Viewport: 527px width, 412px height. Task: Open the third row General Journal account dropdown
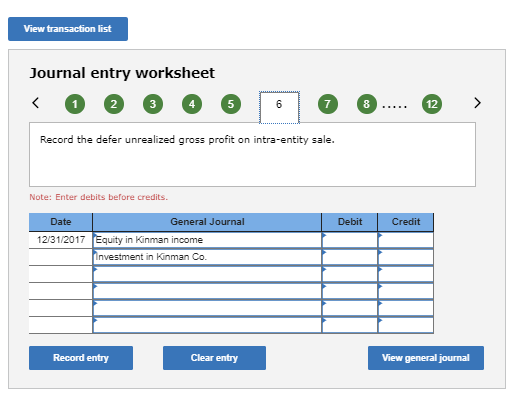(207, 274)
